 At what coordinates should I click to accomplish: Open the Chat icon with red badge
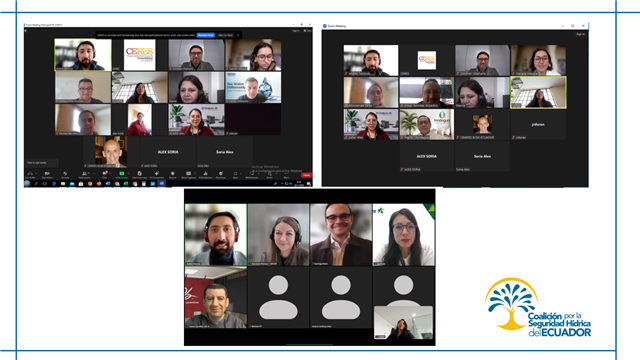(x=104, y=173)
